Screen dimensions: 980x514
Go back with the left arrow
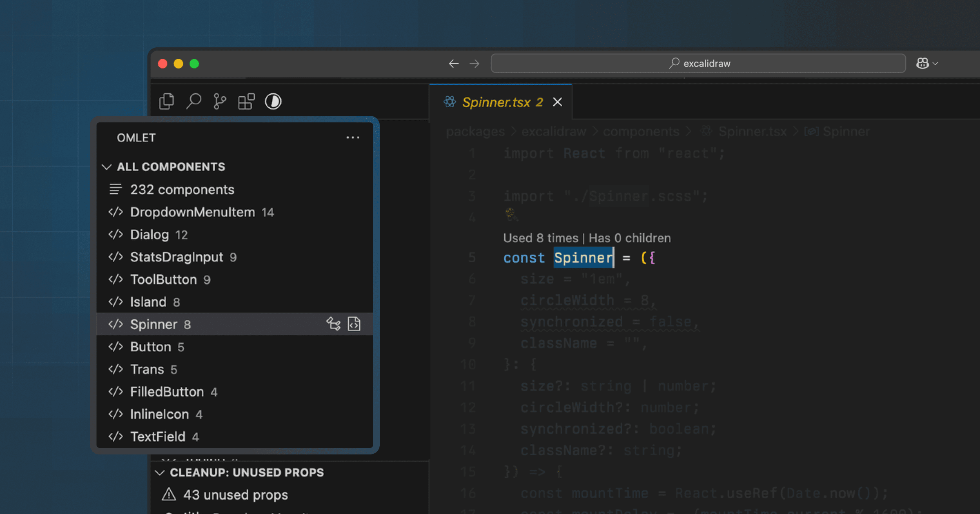454,63
